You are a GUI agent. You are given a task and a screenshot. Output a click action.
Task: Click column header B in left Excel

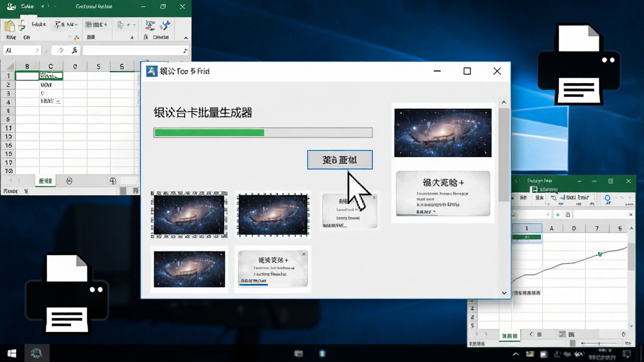click(27, 66)
